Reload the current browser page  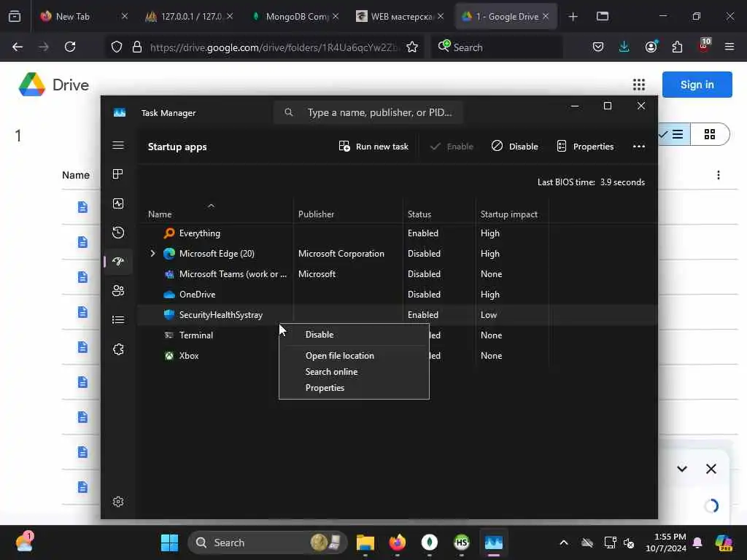click(x=70, y=47)
